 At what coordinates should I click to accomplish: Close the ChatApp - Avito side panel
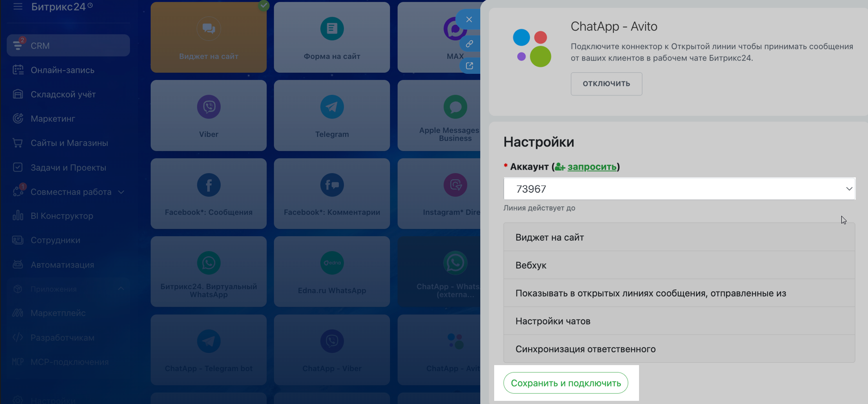coord(469,19)
